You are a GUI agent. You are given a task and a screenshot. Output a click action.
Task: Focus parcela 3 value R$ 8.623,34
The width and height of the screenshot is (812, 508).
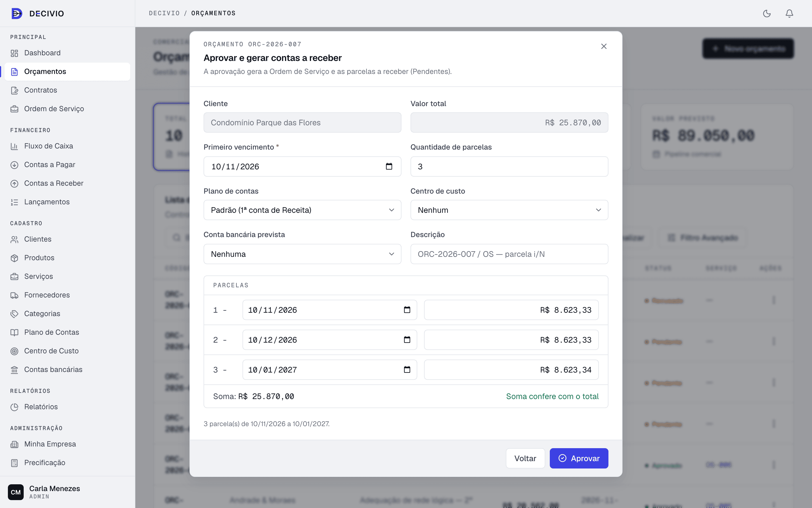[511, 370]
